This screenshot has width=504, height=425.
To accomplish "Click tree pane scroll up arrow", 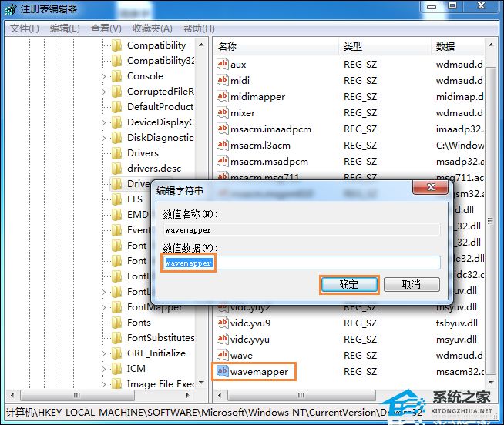I will 202,45.
